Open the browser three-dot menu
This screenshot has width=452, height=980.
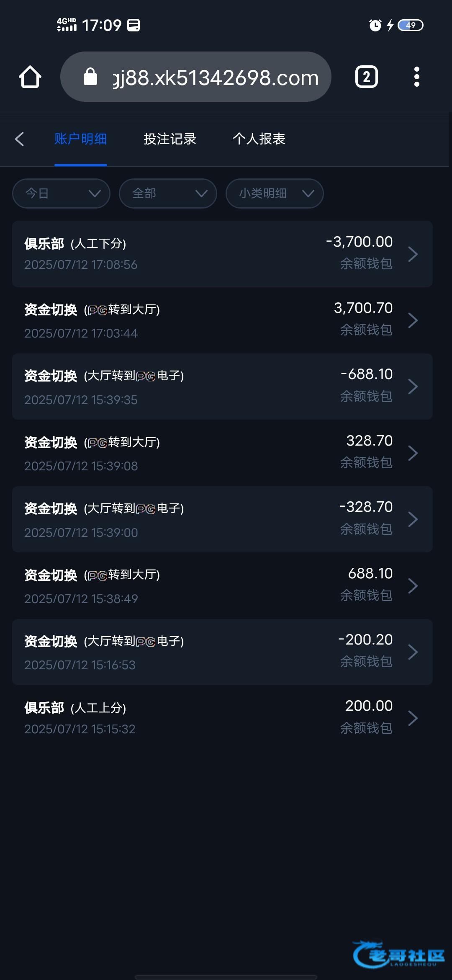click(416, 77)
